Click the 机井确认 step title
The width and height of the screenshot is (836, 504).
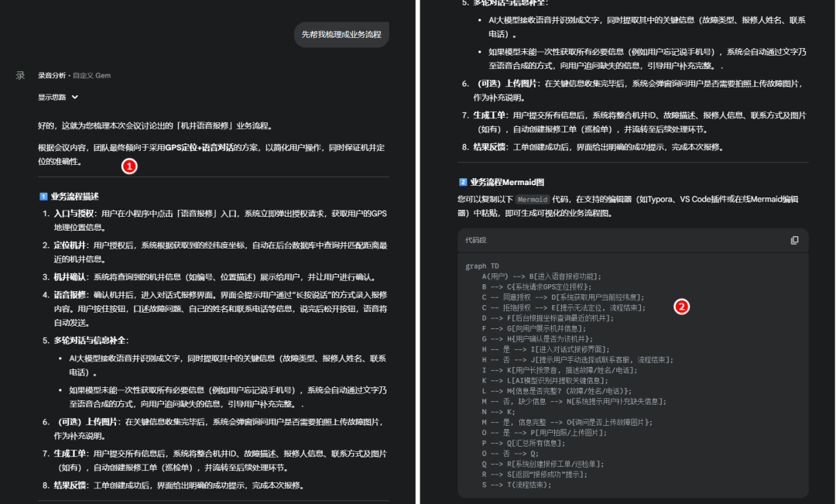pos(70,277)
